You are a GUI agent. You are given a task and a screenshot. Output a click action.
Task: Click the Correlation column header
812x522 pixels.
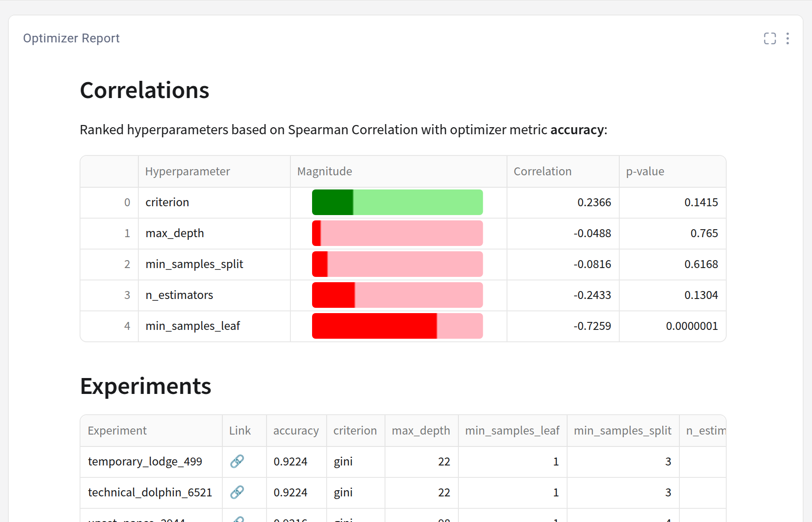click(542, 171)
